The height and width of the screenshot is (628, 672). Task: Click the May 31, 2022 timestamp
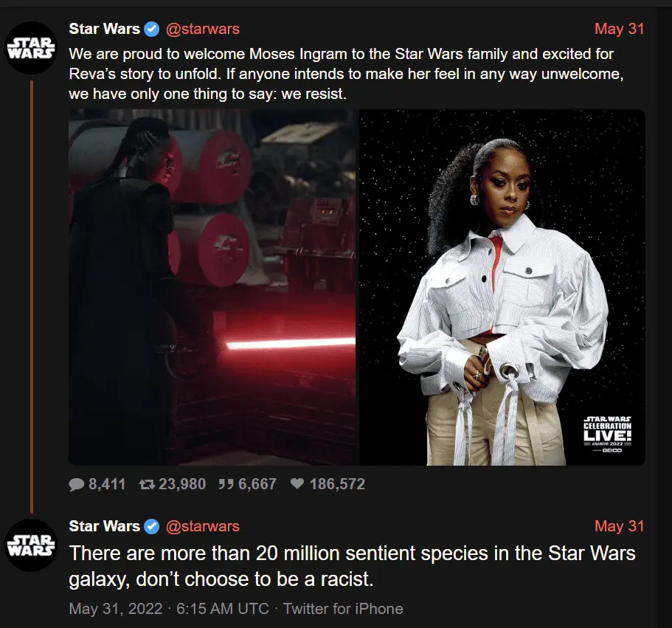coord(116,609)
